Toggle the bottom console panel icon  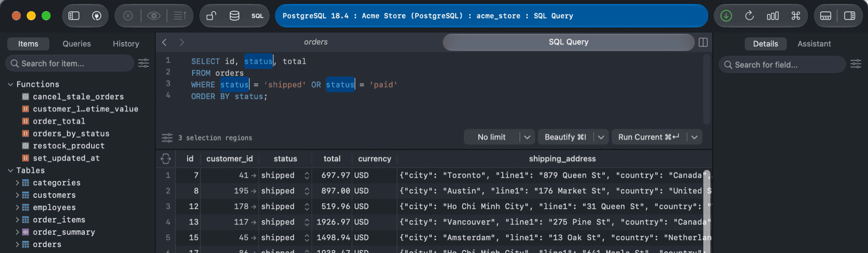(826, 16)
